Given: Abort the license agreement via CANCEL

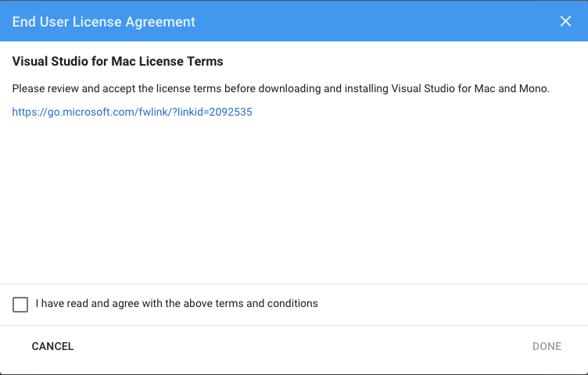Looking at the screenshot, I should 52,346.
